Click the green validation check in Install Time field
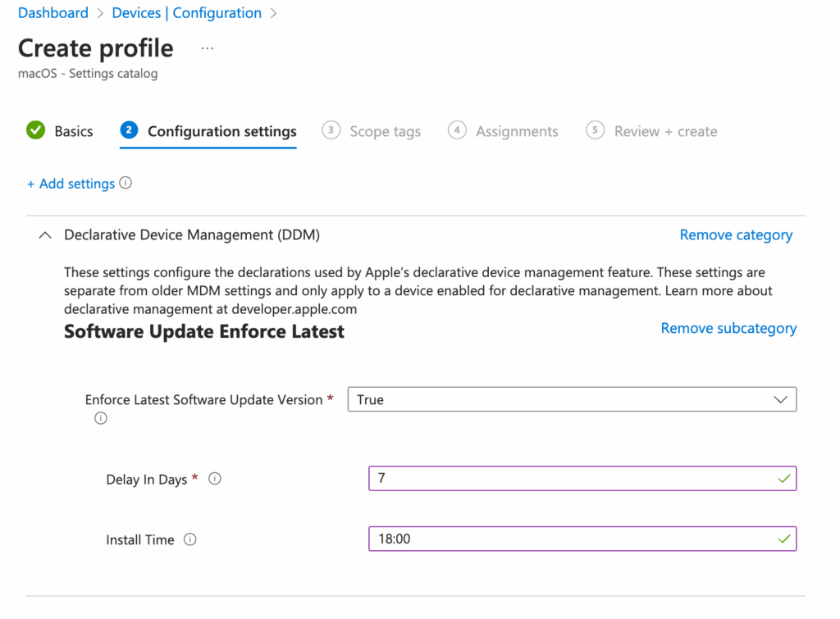This screenshot has width=840, height=619. (x=785, y=539)
